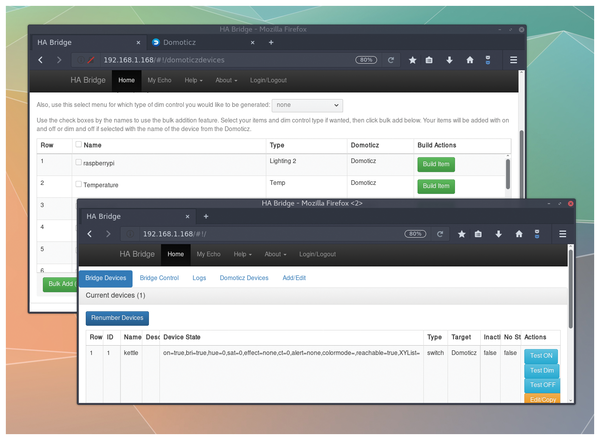The width and height of the screenshot is (600, 440).
Task: Click My Echo in rear window navbar
Action: [159, 80]
